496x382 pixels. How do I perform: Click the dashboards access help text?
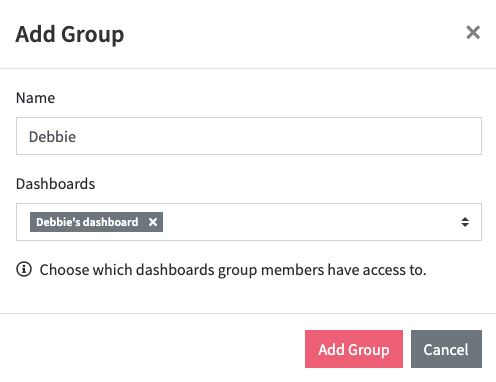click(x=233, y=270)
